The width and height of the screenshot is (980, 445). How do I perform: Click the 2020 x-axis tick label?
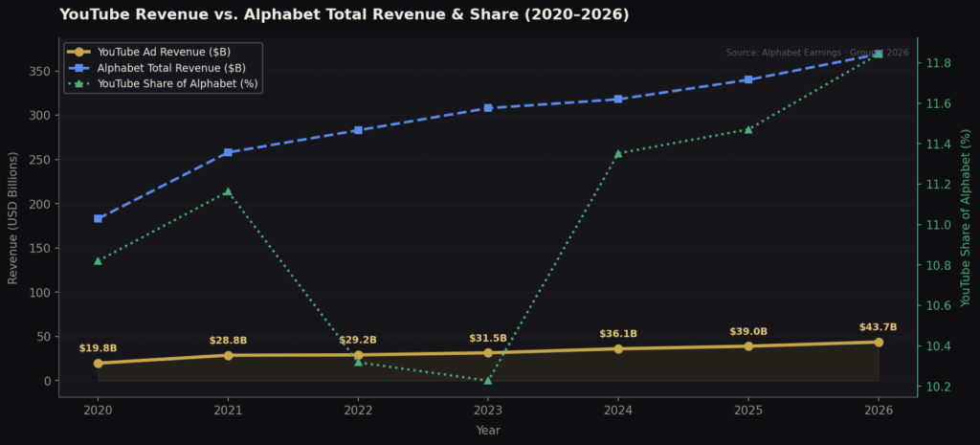click(99, 411)
